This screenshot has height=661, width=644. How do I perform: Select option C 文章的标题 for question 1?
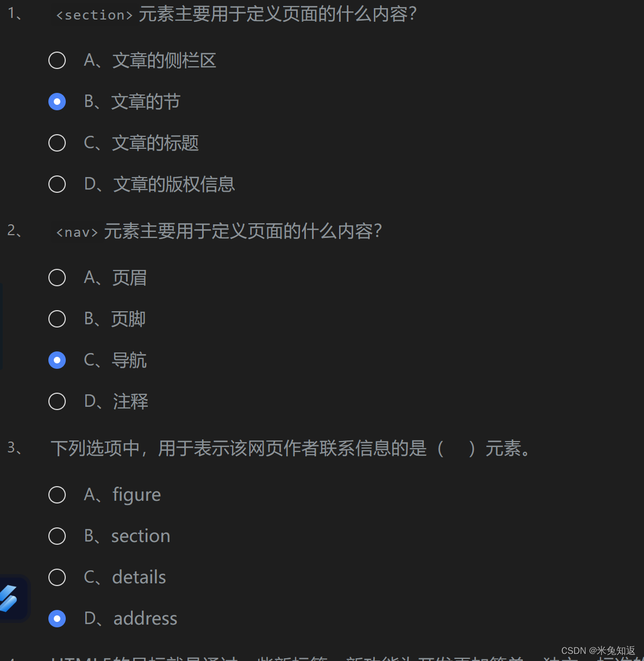click(57, 143)
